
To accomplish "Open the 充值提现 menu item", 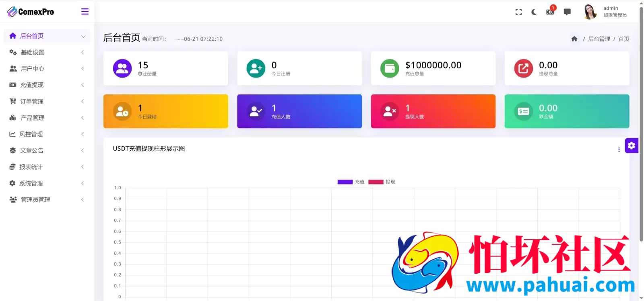I will [47, 85].
